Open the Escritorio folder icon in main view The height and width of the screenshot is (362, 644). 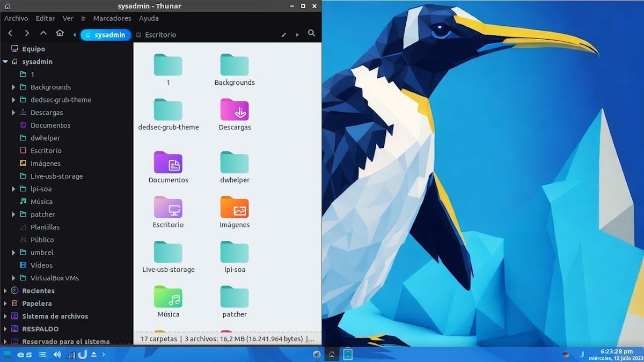168,208
